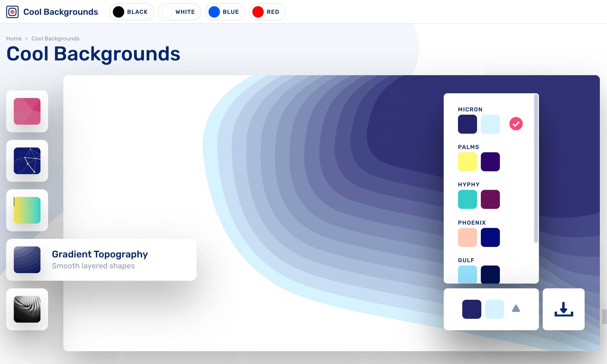This screenshot has height=364, width=607.
Task: Select the yellow-teal gradient background thumbnail
Action: tap(27, 210)
